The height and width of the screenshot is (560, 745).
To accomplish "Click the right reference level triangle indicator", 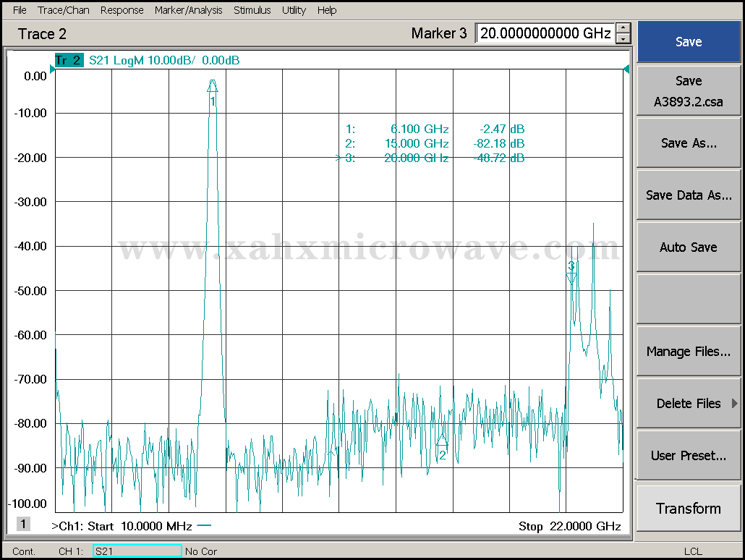I will (x=626, y=69).
